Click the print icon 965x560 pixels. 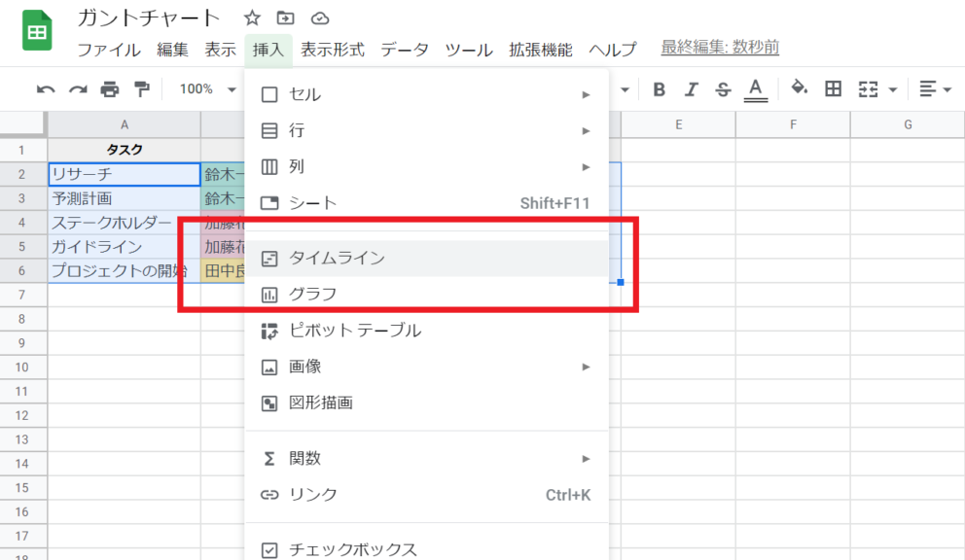pos(110,88)
